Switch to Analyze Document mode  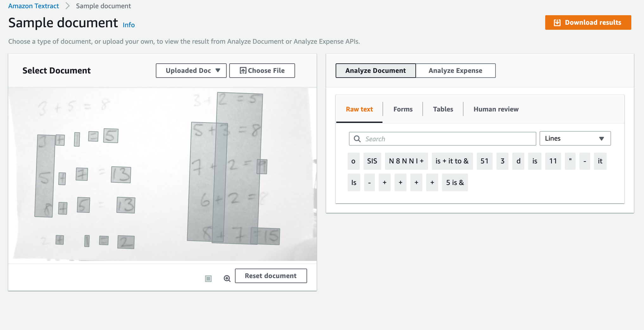point(376,71)
